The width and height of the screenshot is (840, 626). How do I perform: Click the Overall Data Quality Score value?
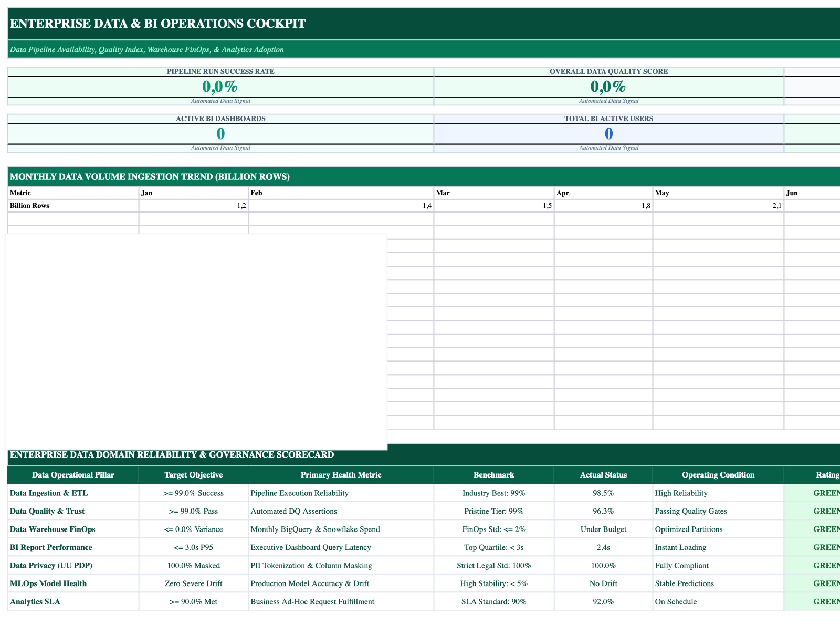pos(608,86)
